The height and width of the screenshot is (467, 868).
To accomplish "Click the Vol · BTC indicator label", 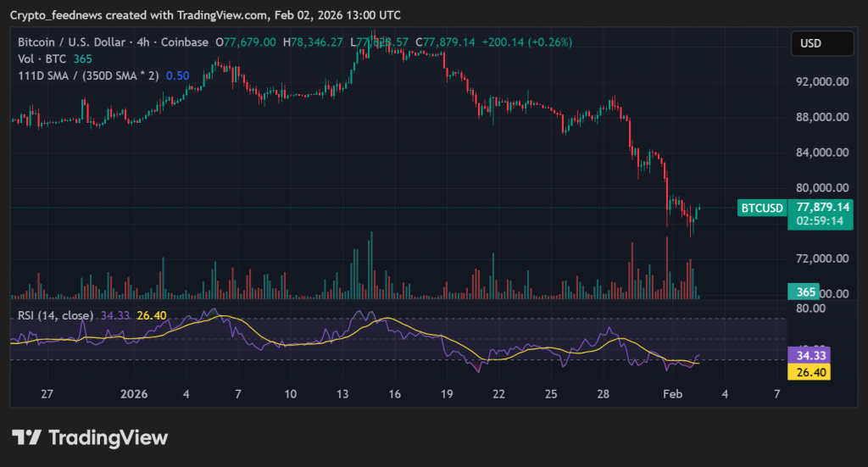I will pos(42,58).
